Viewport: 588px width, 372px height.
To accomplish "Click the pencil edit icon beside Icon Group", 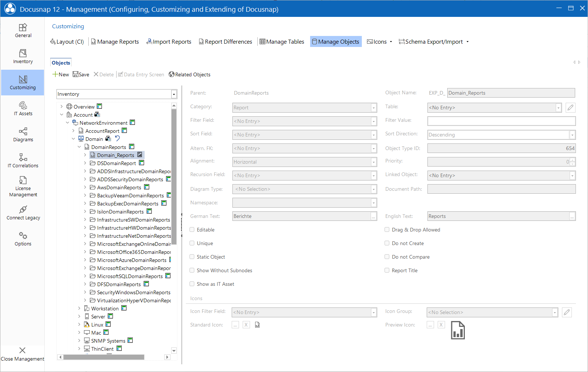I will [x=567, y=312].
